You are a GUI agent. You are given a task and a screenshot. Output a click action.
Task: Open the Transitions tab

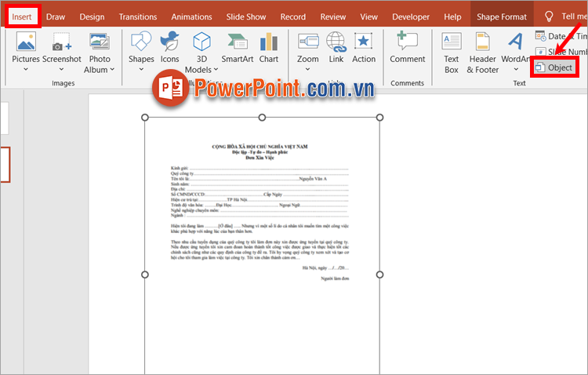pyautogui.click(x=138, y=17)
